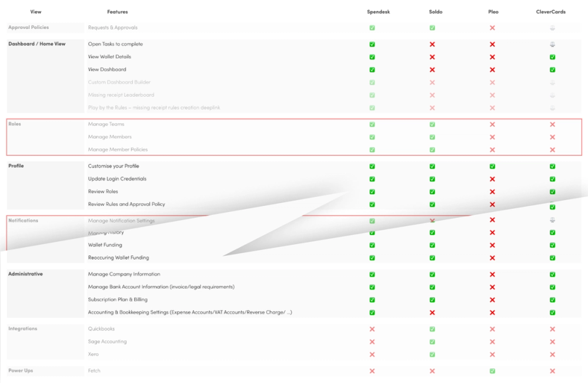Click Pleo red cross for Wallet Funding
This screenshot has width=588, height=383.
tap(492, 245)
